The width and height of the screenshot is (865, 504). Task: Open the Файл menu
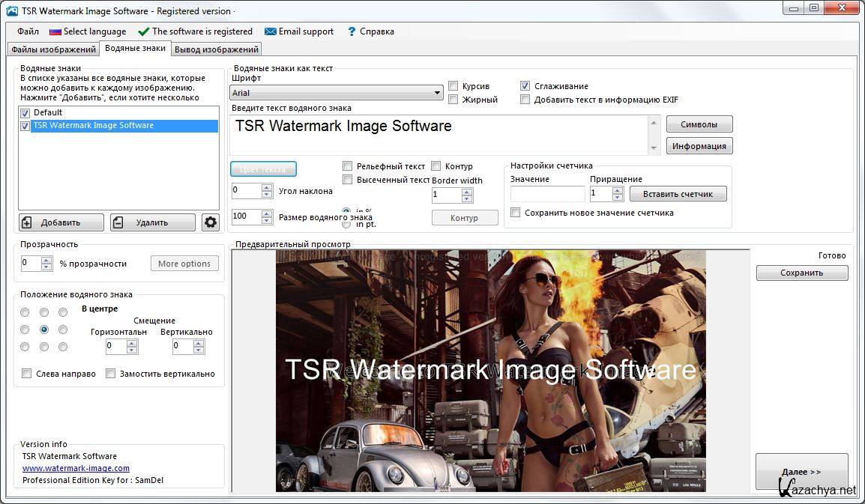coord(28,31)
